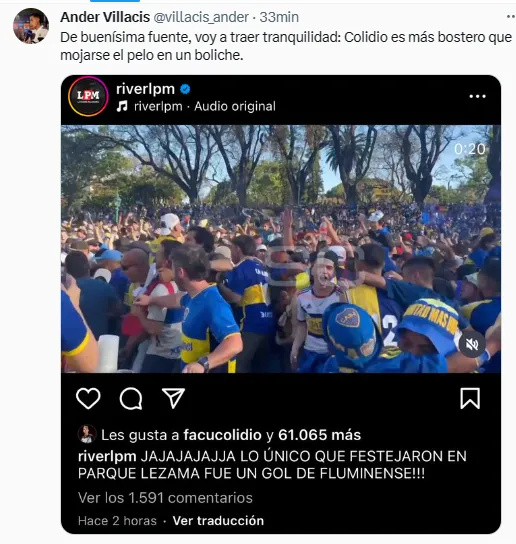
Task: Open facucolidio profile from likes
Action: [x=222, y=435]
